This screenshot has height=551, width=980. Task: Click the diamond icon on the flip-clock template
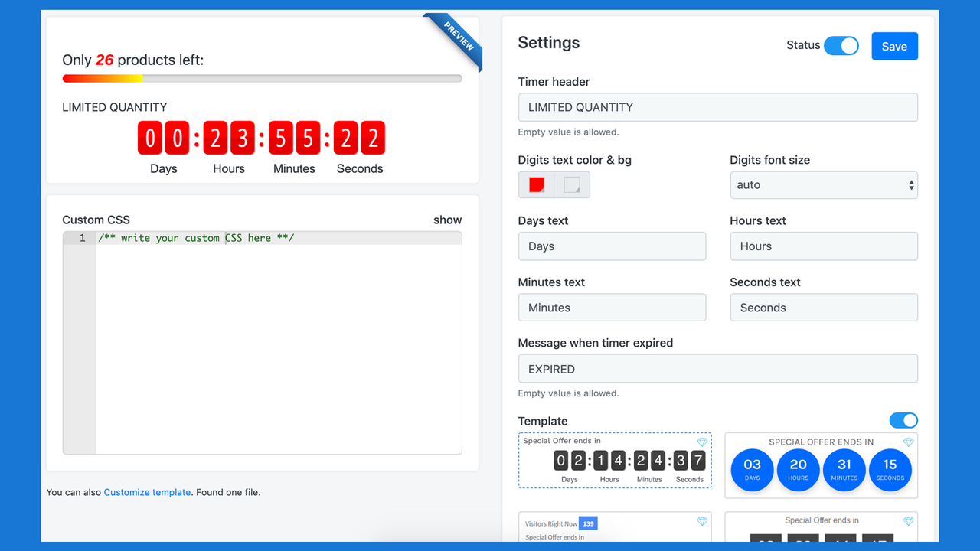(x=702, y=442)
